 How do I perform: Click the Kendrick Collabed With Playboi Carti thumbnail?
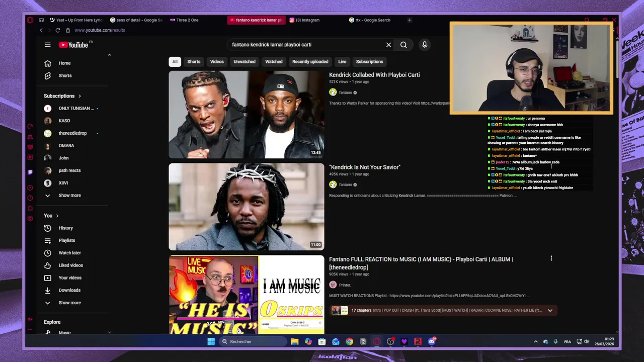pos(247,115)
